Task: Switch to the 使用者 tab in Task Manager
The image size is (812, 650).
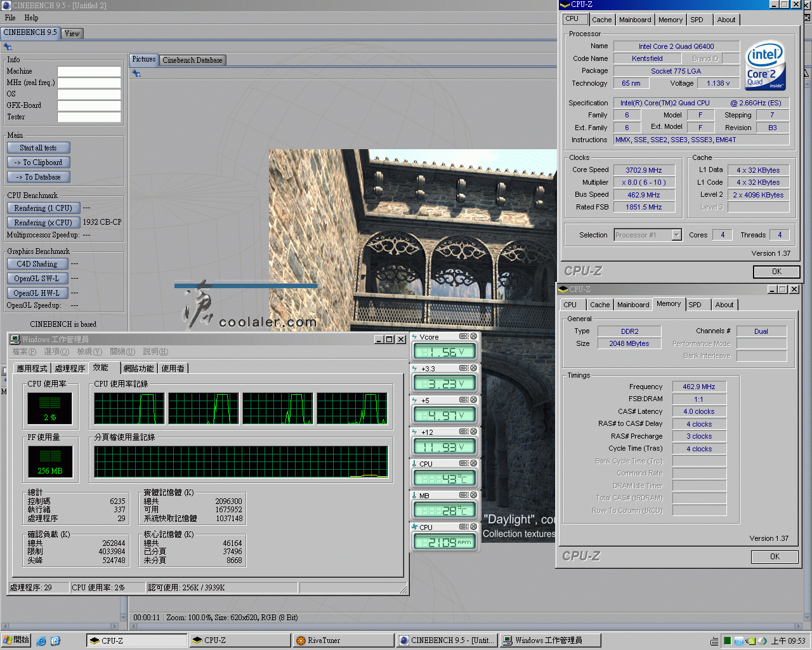Action: (173, 368)
